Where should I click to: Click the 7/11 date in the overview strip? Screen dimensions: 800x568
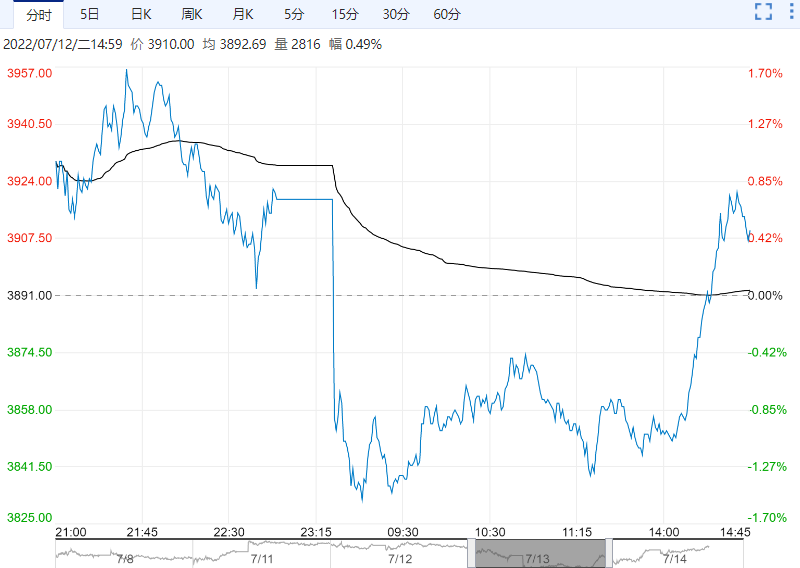tap(262, 559)
